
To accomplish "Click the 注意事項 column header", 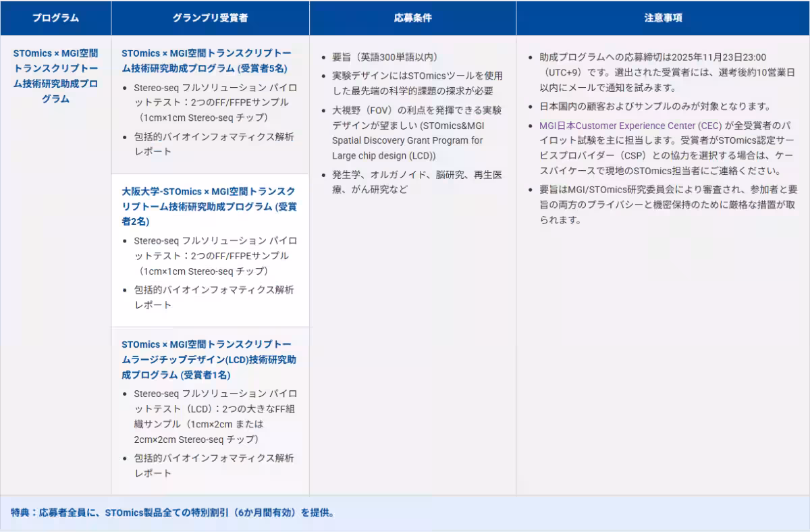I will pos(662,18).
